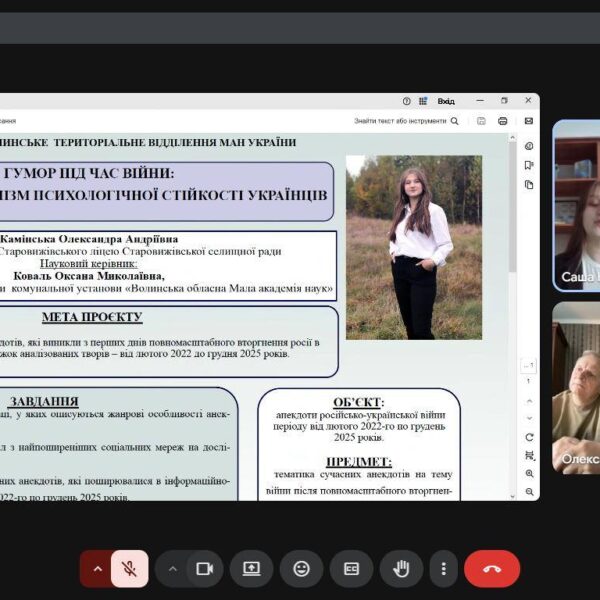The width and height of the screenshot is (600, 600).
Task: Open the Acrobat help question mark
Action: tap(406, 101)
